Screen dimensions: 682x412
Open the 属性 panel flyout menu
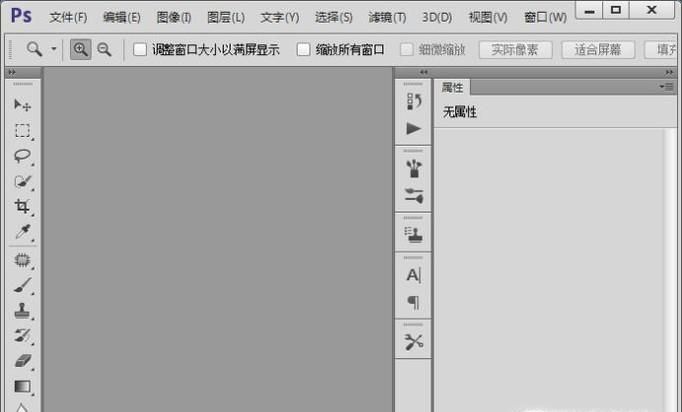[666, 87]
